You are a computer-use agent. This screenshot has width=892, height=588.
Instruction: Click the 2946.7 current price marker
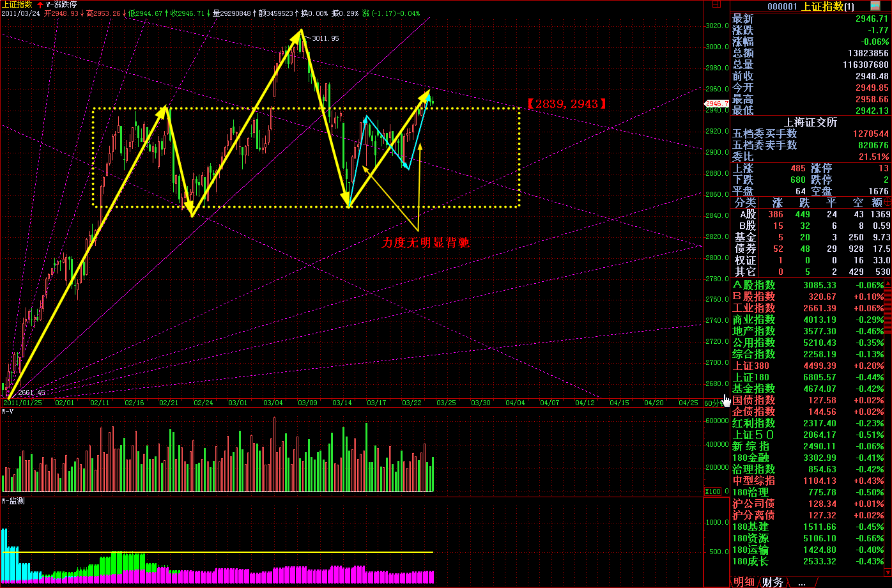click(716, 104)
